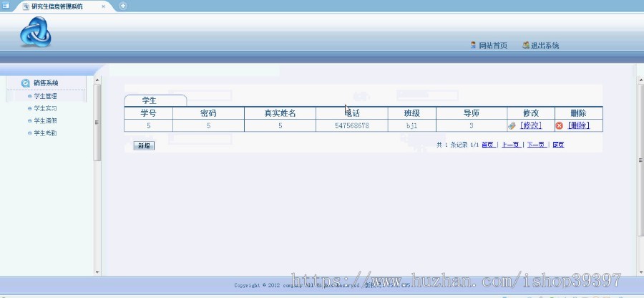
Task: Click the 销售系统 magnifier icon
Action: pos(26,83)
